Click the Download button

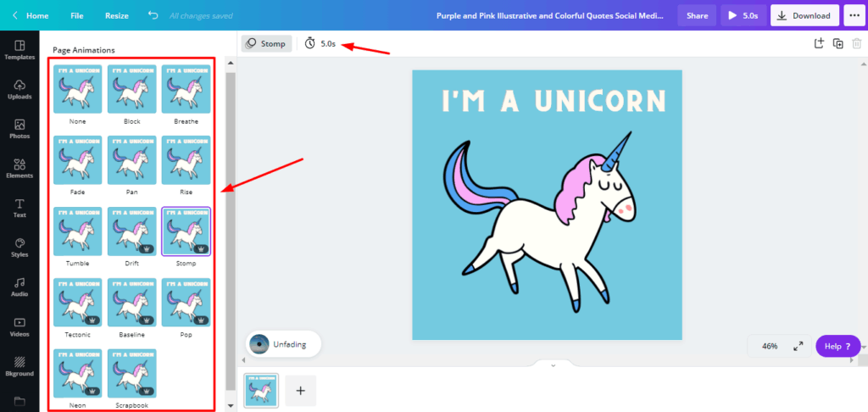(805, 15)
